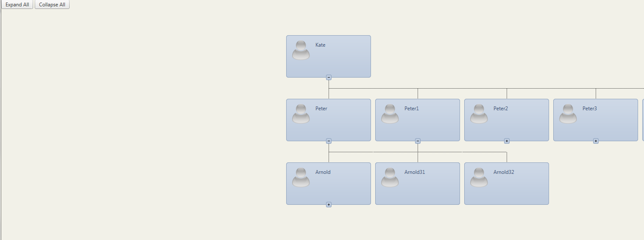
Task: Expand Arnold's node with plus toggle
Action: (329, 204)
